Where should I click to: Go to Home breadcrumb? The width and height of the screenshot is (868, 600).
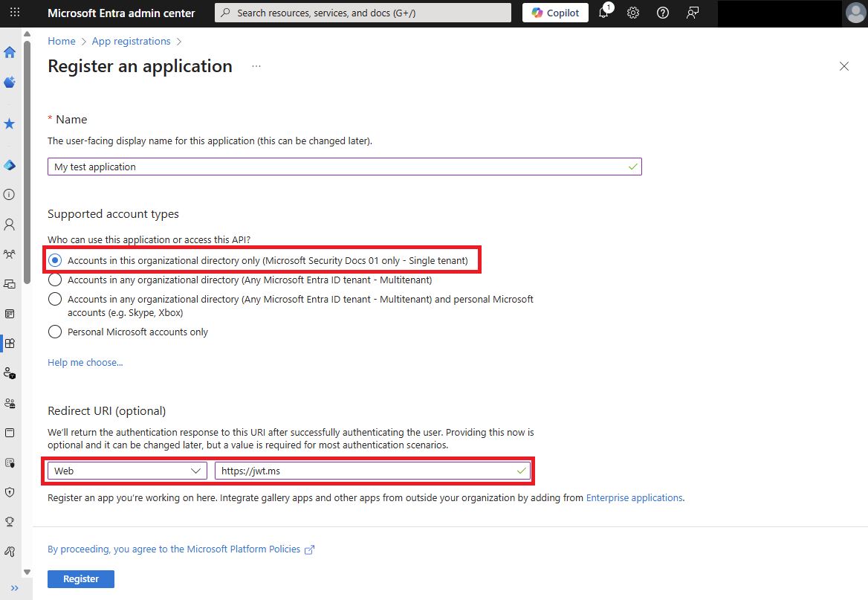click(x=62, y=41)
